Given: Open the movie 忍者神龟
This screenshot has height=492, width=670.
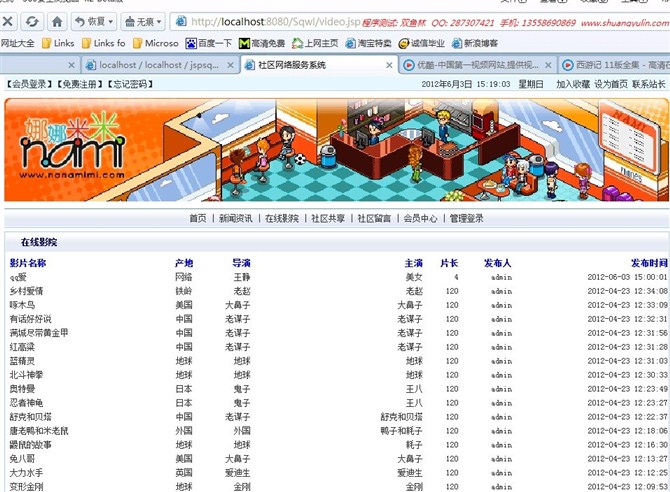Looking at the screenshot, I should click(26, 403).
